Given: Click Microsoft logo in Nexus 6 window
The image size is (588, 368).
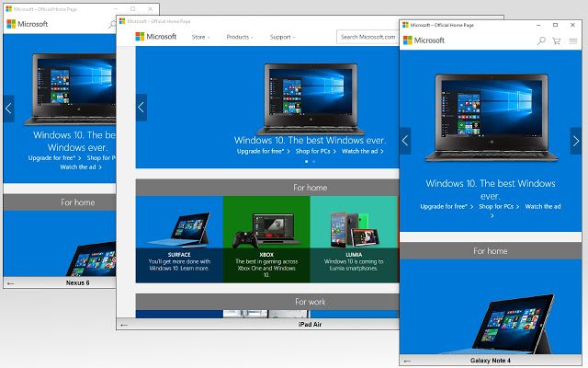Looking at the screenshot, I should coord(28,24).
